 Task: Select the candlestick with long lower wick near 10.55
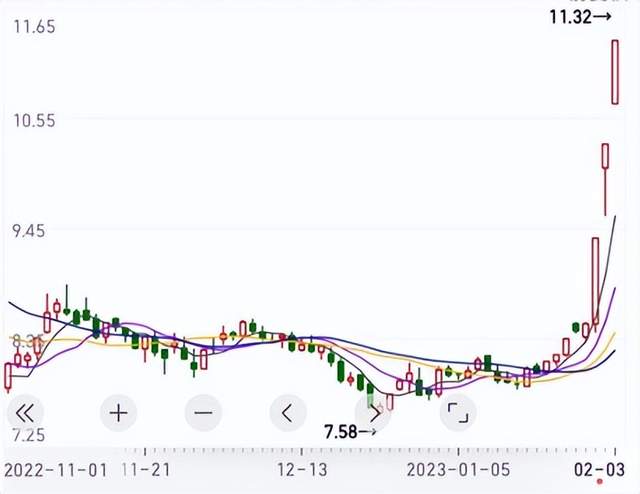point(605,180)
